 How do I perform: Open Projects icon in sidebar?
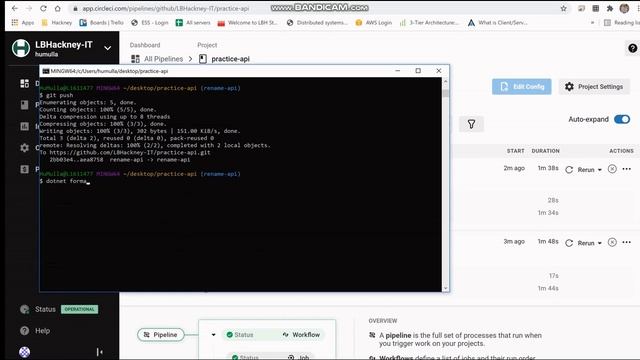click(x=24, y=105)
